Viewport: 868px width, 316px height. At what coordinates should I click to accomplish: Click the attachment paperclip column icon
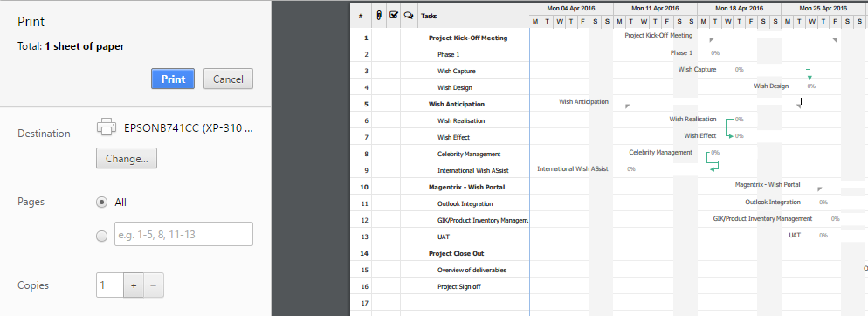pos(379,16)
